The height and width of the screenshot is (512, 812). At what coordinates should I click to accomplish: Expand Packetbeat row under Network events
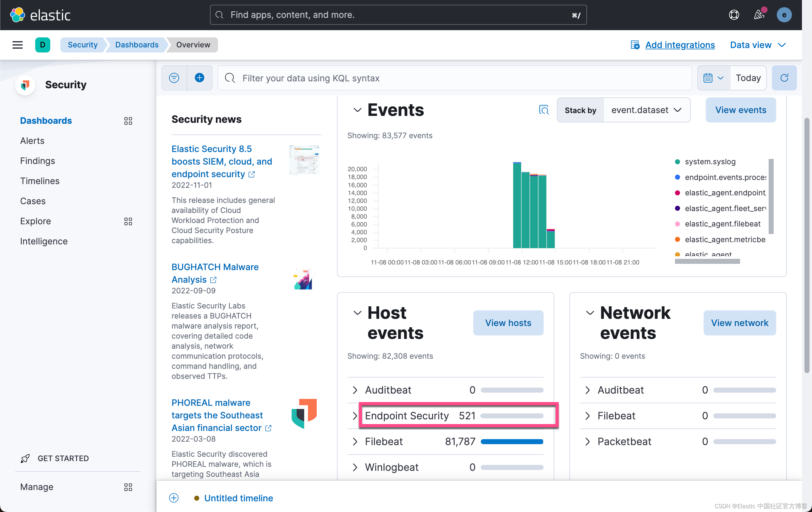coord(587,442)
